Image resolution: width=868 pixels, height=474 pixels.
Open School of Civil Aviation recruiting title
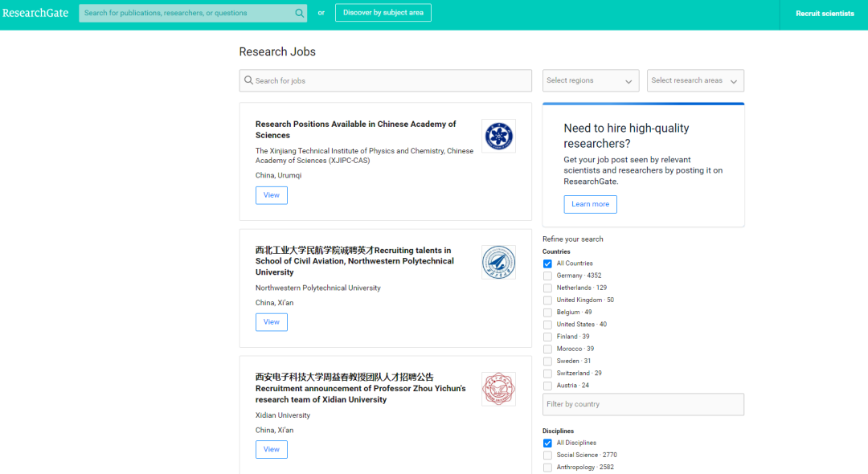[x=354, y=261]
